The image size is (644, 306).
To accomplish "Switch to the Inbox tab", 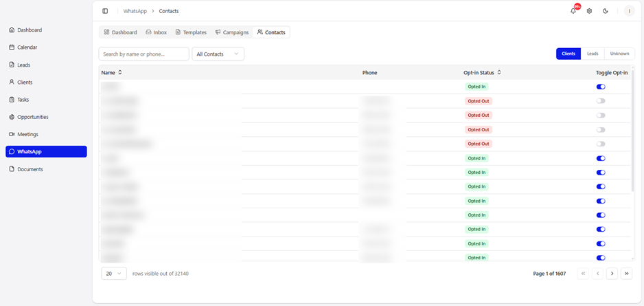I will tap(156, 32).
